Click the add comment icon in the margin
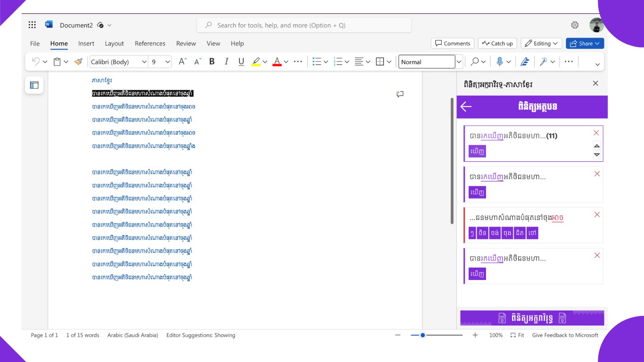Image resolution: width=644 pixels, height=362 pixels. [x=400, y=94]
